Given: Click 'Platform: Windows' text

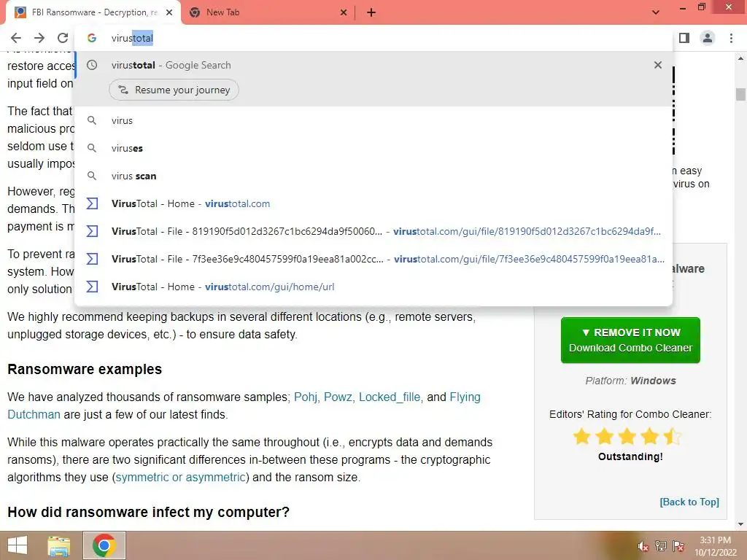Looking at the screenshot, I should coord(630,381).
